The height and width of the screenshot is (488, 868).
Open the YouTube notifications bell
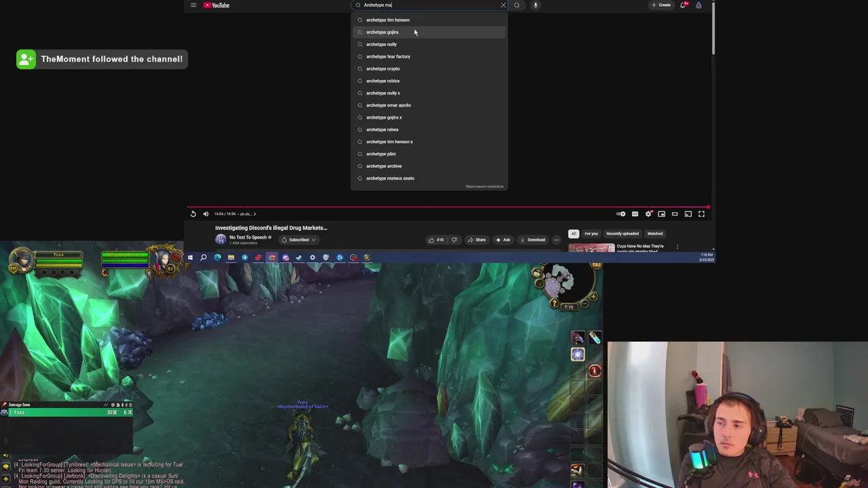(x=684, y=5)
